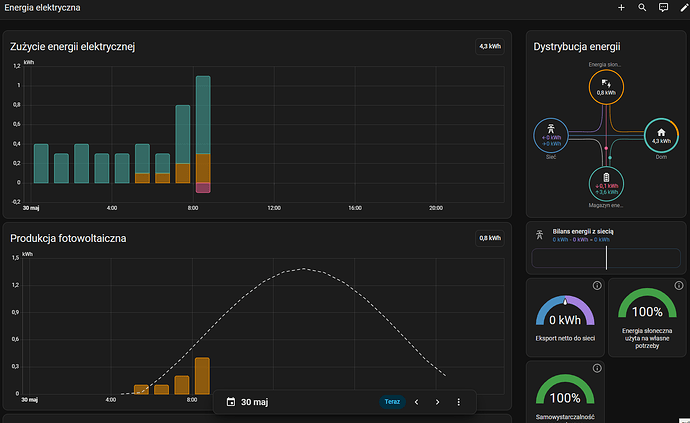Click the tallest teal consumption bar
This screenshot has width=690, height=423.
click(x=203, y=115)
